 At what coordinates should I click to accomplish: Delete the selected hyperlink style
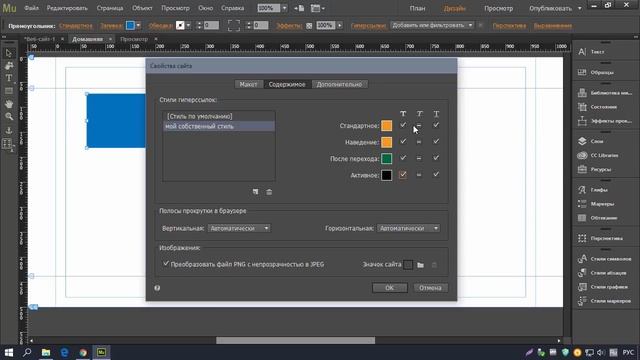269,192
